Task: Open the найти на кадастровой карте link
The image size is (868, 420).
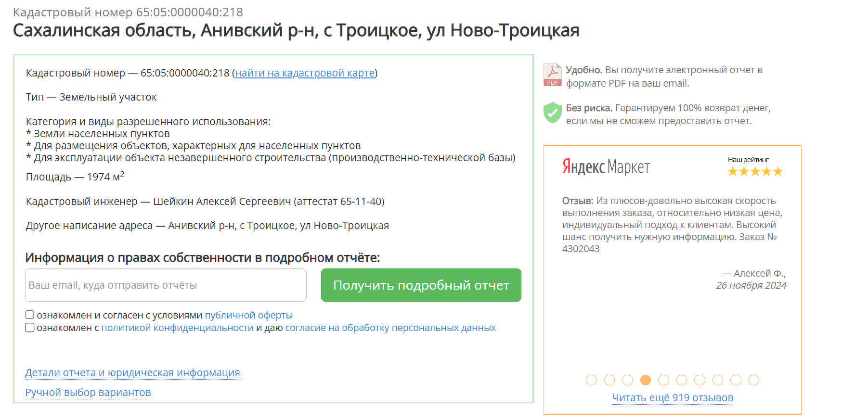Action: [305, 73]
